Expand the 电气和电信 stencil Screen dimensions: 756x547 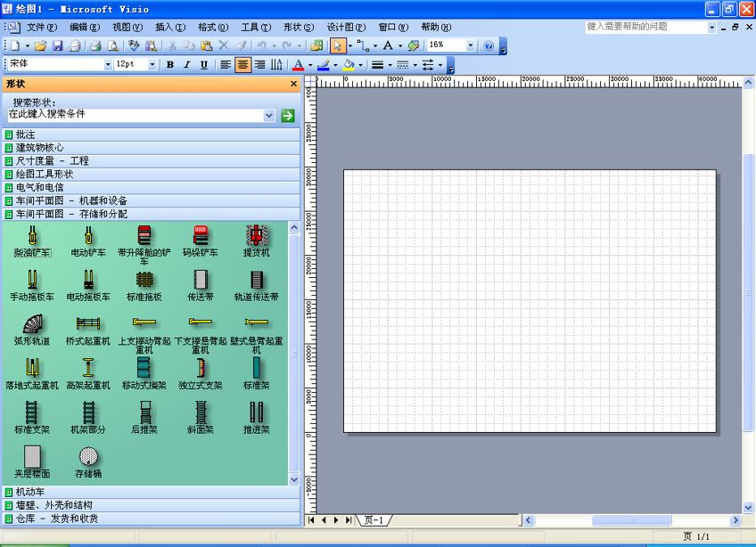(152, 187)
